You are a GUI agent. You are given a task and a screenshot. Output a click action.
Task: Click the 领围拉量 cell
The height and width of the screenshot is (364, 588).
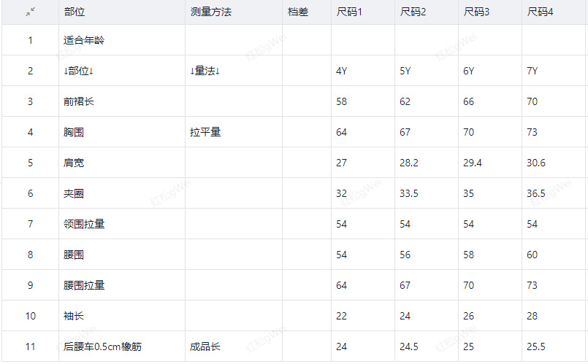point(84,224)
